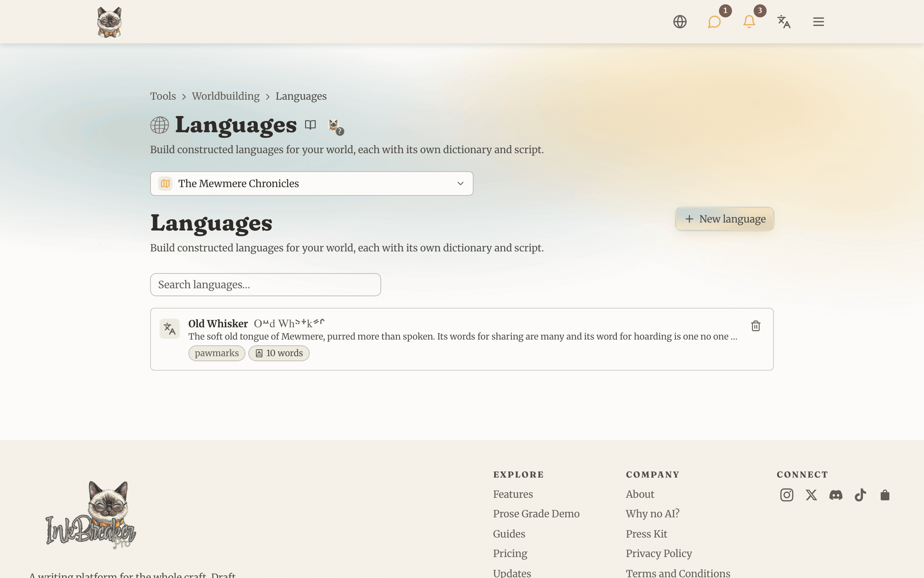Open the hamburger menu
Image resolution: width=924 pixels, height=578 pixels.
click(818, 22)
